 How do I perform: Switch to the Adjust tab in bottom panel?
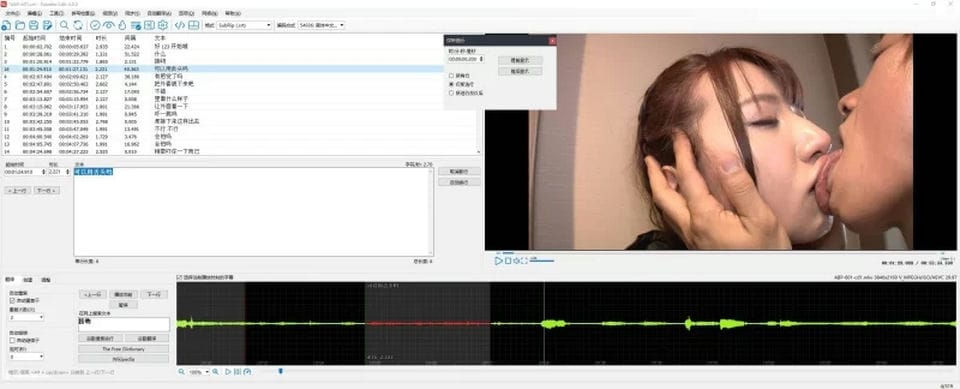46,280
